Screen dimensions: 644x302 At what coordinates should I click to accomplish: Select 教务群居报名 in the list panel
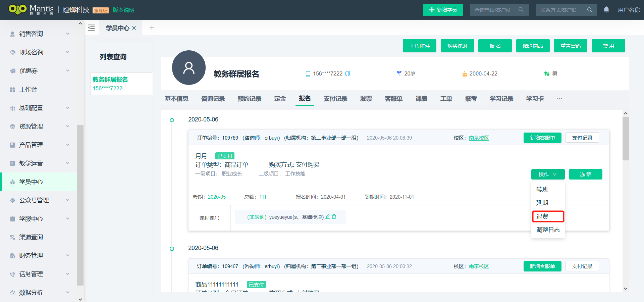pos(121,84)
